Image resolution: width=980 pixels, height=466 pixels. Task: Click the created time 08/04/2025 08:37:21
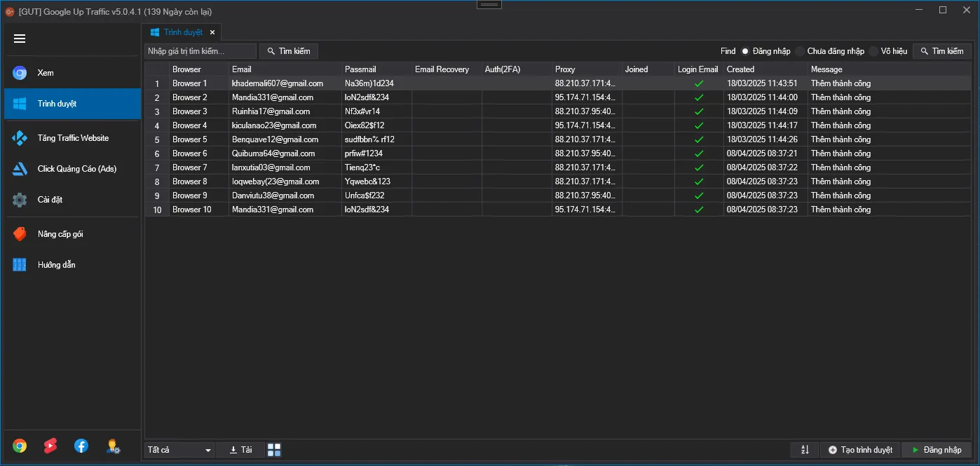coord(765,153)
